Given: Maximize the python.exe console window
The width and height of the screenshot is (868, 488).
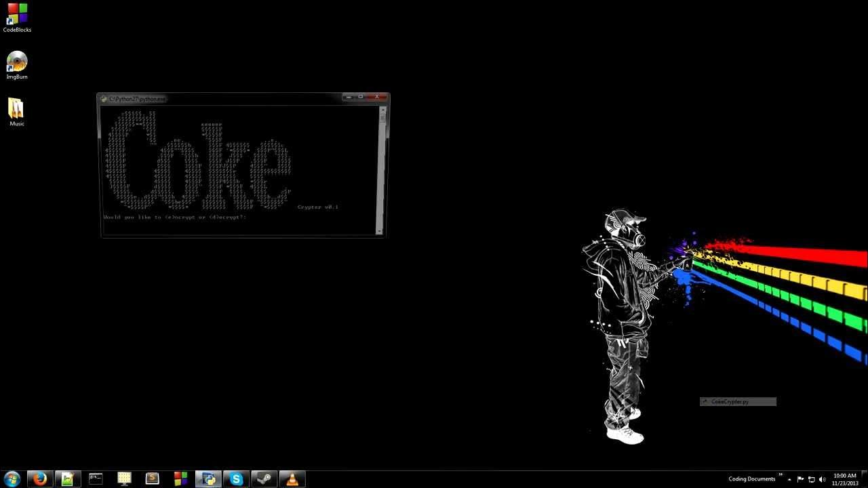Looking at the screenshot, I should pyautogui.click(x=361, y=97).
